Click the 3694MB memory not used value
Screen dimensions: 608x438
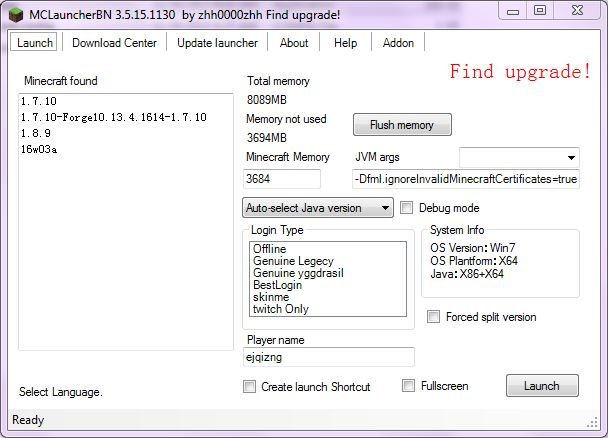[x=267, y=138]
